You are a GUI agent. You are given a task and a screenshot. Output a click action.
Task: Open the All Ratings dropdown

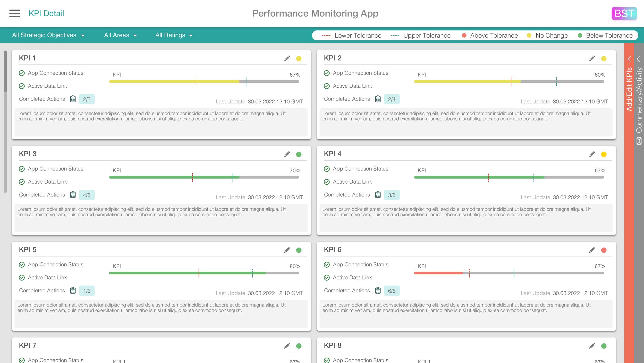174,35
